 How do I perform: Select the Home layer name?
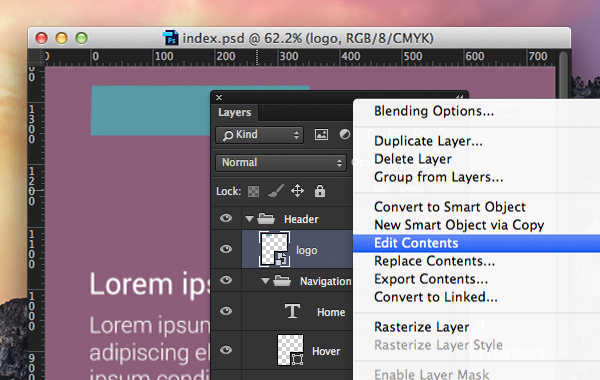click(331, 312)
